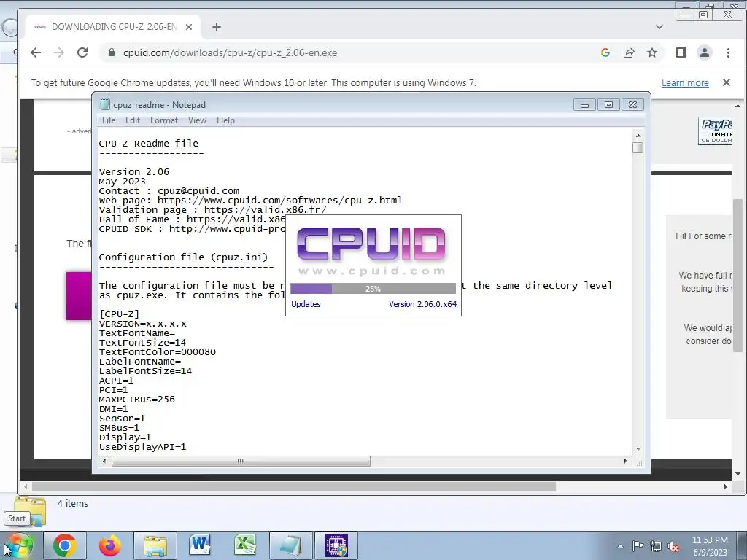Viewport: 747px width, 560px height.
Task: Open Firefox from the taskbar
Action: 110,545
